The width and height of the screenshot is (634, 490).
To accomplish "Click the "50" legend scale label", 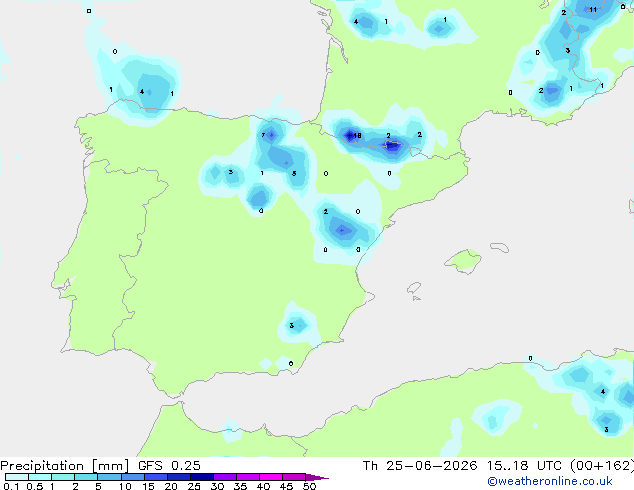I will tap(309, 486).
